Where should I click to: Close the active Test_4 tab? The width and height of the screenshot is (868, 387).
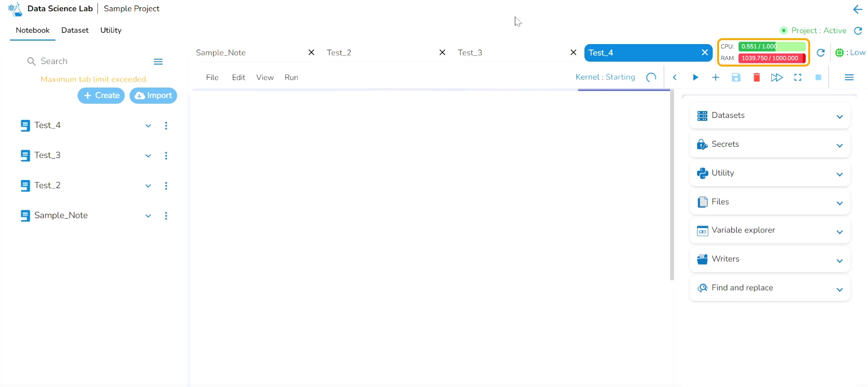[705, 52]
